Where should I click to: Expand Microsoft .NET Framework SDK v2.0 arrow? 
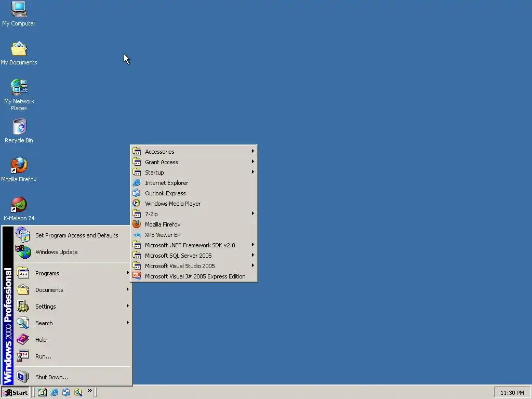point(253,245)
